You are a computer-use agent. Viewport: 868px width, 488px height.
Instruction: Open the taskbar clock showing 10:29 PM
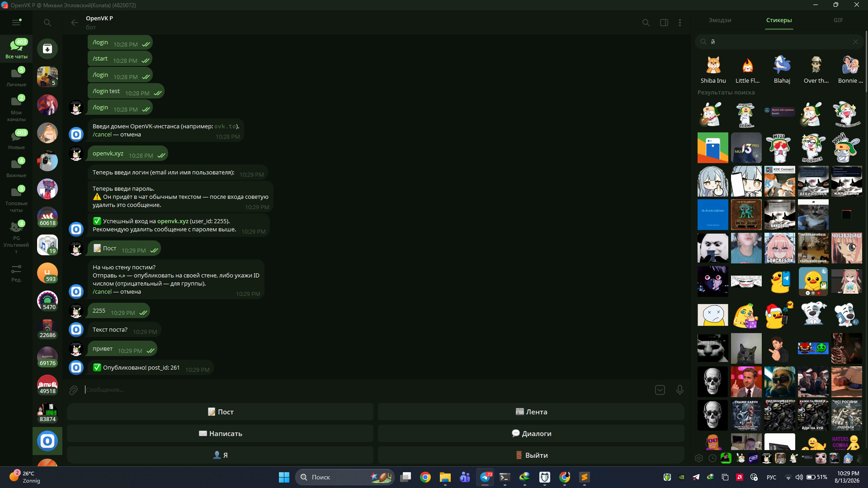(x=848, y=477)
